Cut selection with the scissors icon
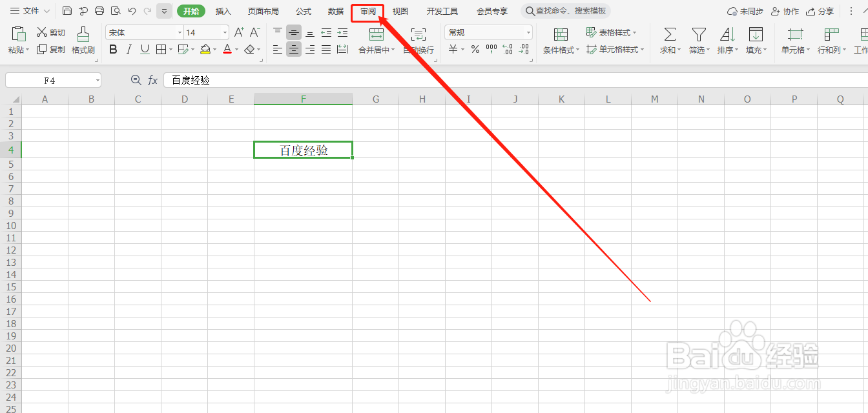The image size is (868, 413). pyautogui.click(x=42, y=32)
